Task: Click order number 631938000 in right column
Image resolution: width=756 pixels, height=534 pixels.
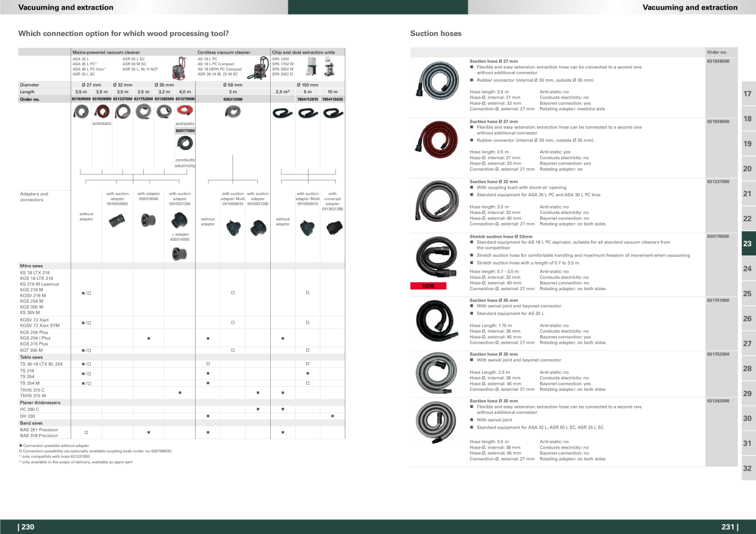Action: [x=718, y=62]
